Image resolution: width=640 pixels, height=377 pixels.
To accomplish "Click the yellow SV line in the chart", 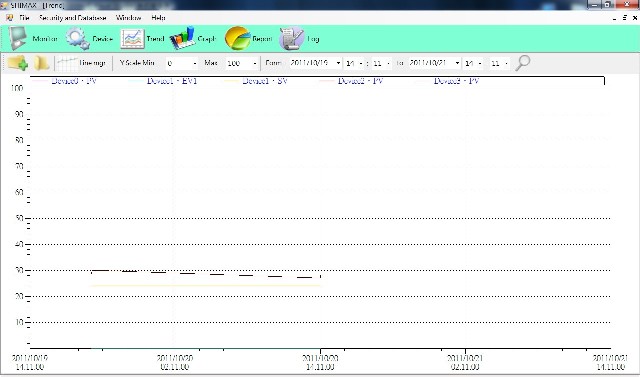I will pyautogui.click(x=205, y=286).
